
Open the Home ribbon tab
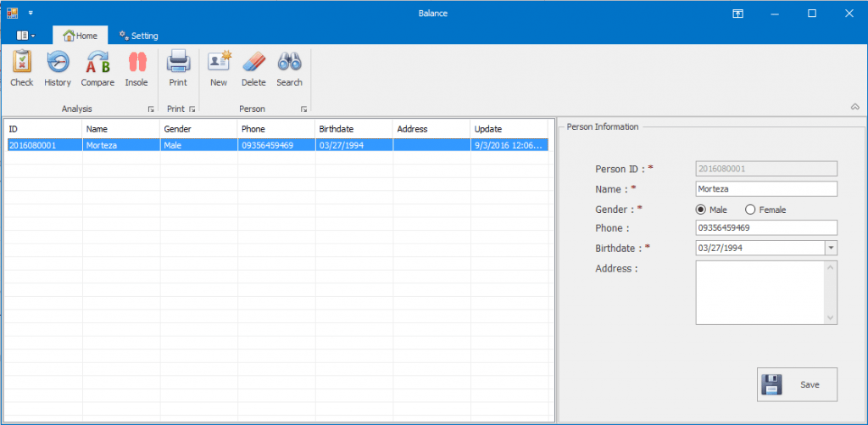tap(81, 36)
